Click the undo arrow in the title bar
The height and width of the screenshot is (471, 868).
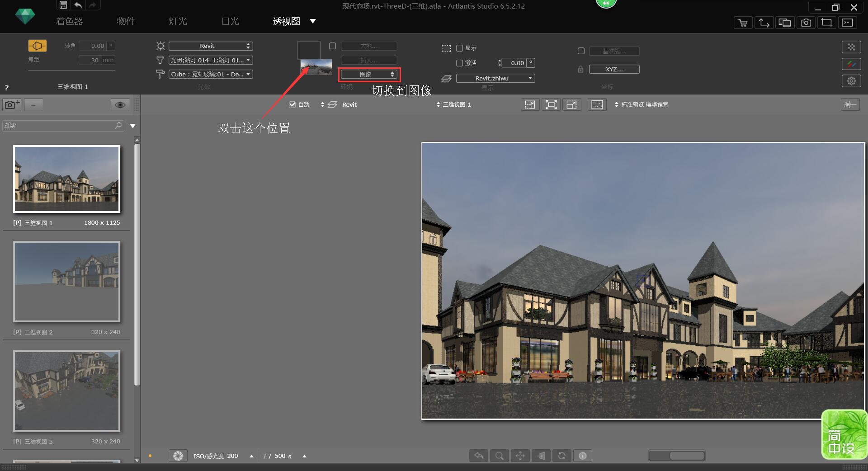point(78,5)
